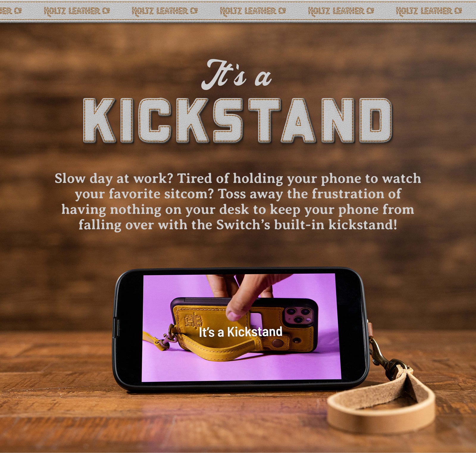Click the partially cut-off logo at top left
The width and height of the screenshot is (476, 453).
[x=11, y=11]
